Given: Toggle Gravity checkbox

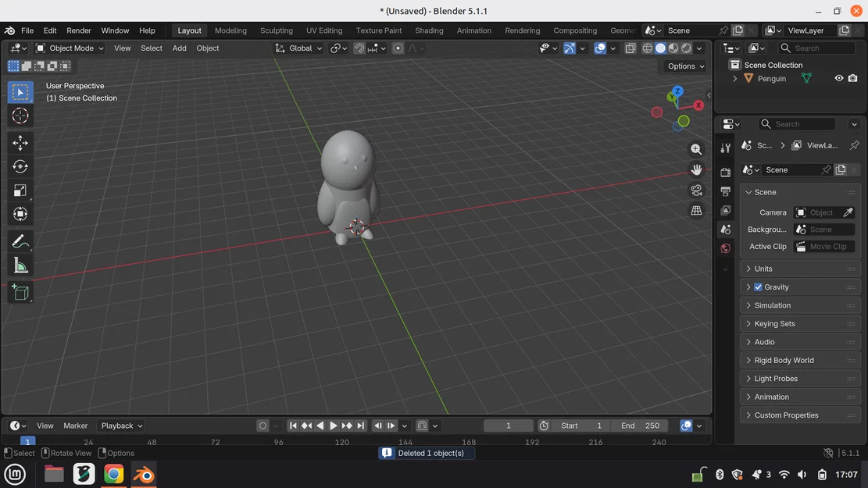Looking at the screenshot, I should [x=758, y=287].
